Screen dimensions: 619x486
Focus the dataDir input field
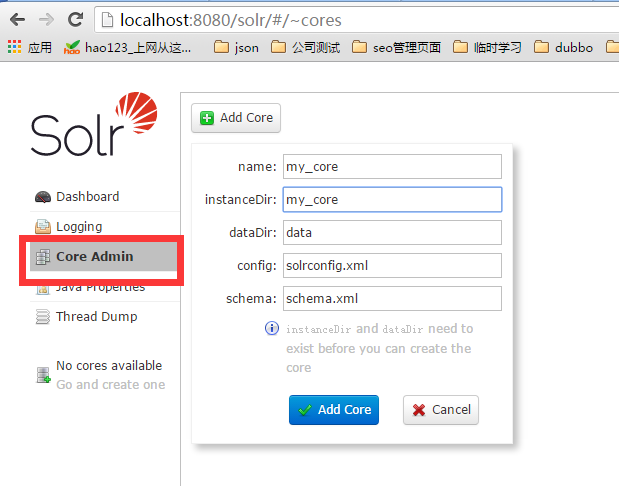[392, 233]
